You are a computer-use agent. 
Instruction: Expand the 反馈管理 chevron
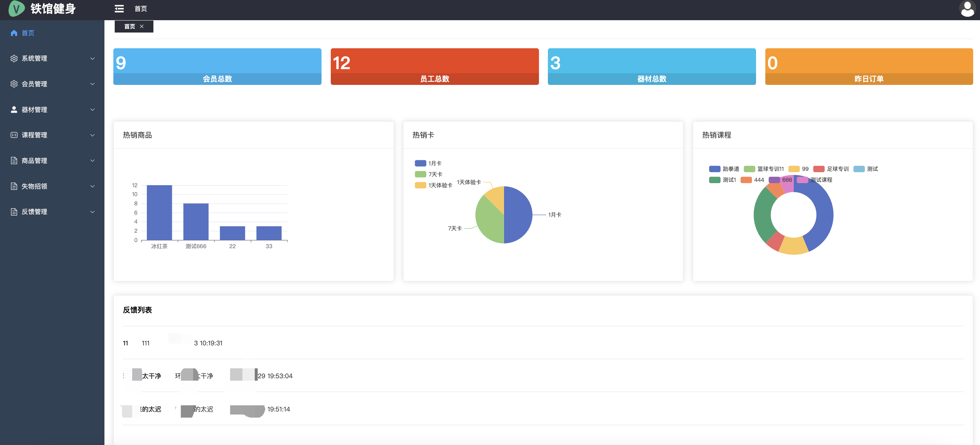coord(92,212)
